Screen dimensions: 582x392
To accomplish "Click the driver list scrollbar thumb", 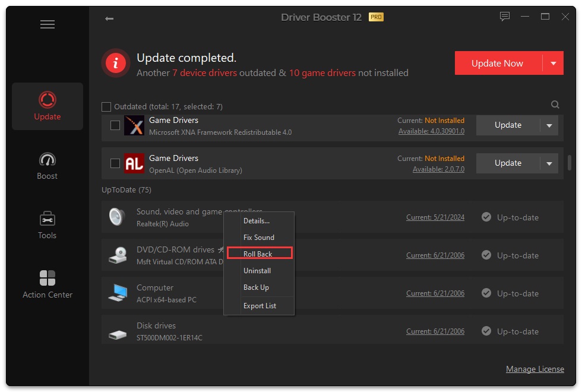I will pyautogui.click(x=569, y=163).
